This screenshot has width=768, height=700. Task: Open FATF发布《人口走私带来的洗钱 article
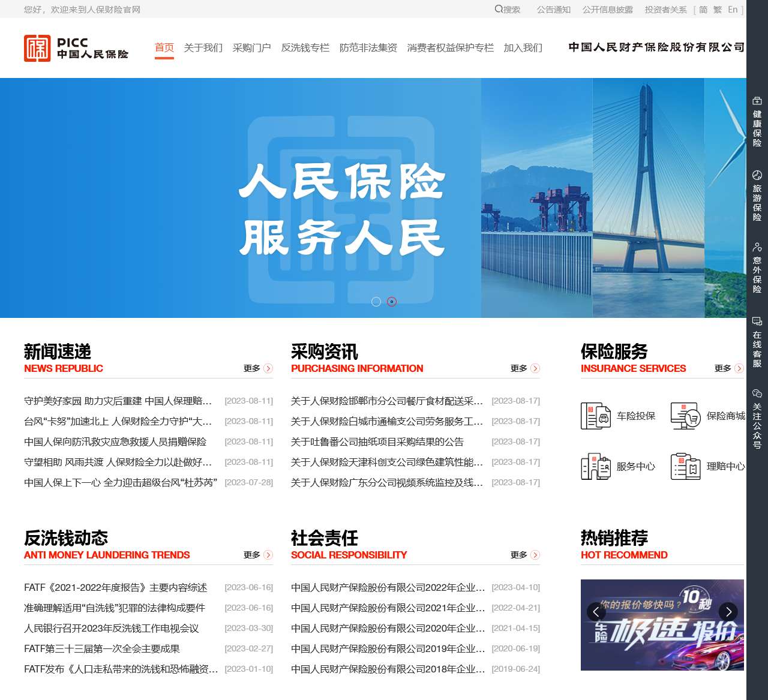coord(121,669)
